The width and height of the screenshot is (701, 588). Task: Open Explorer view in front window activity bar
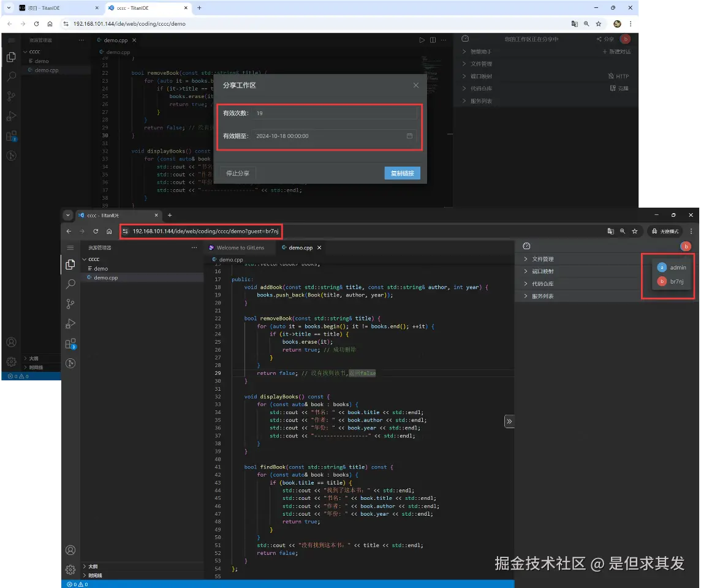point(70,265)
